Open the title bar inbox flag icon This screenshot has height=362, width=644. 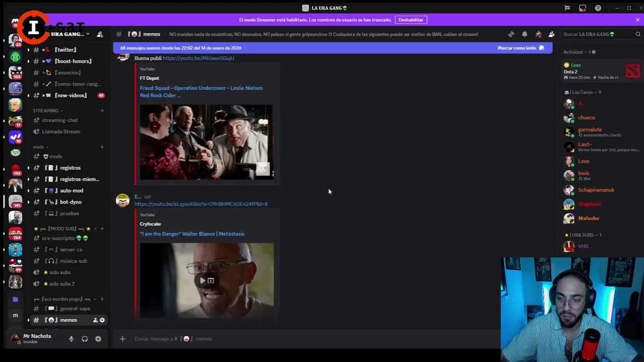point(567,8)
